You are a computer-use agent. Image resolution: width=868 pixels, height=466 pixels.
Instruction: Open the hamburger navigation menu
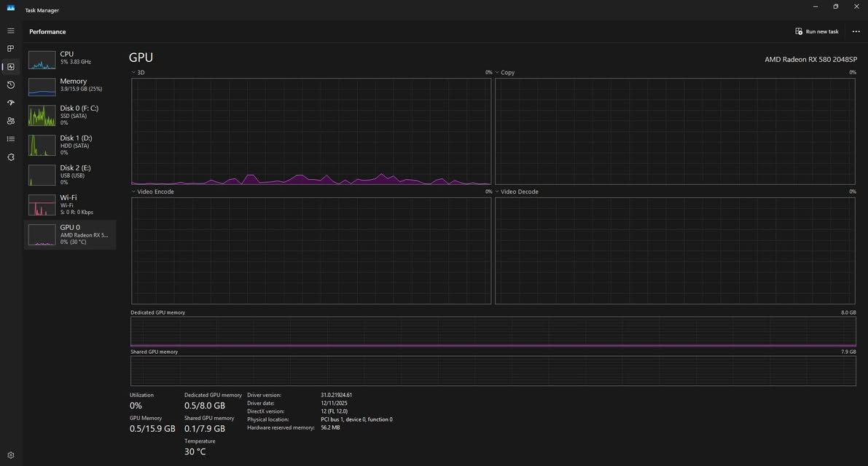pyautogui.click(x=11, y=31)
